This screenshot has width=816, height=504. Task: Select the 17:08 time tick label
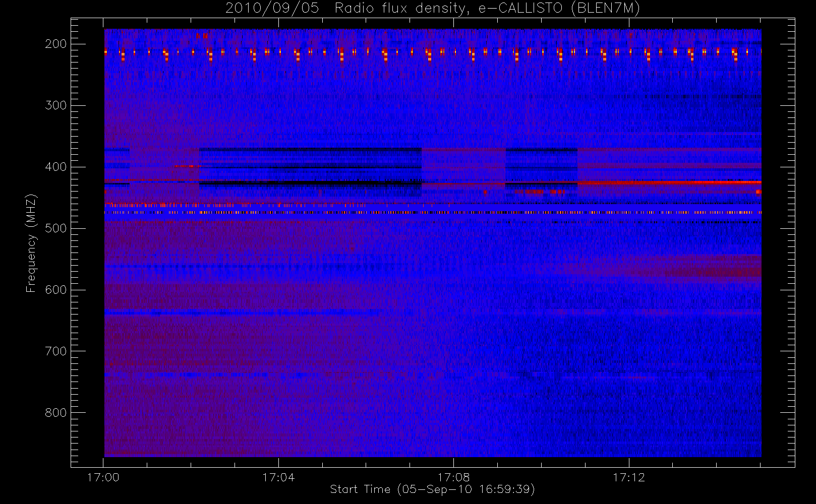[x=453, y=477]
